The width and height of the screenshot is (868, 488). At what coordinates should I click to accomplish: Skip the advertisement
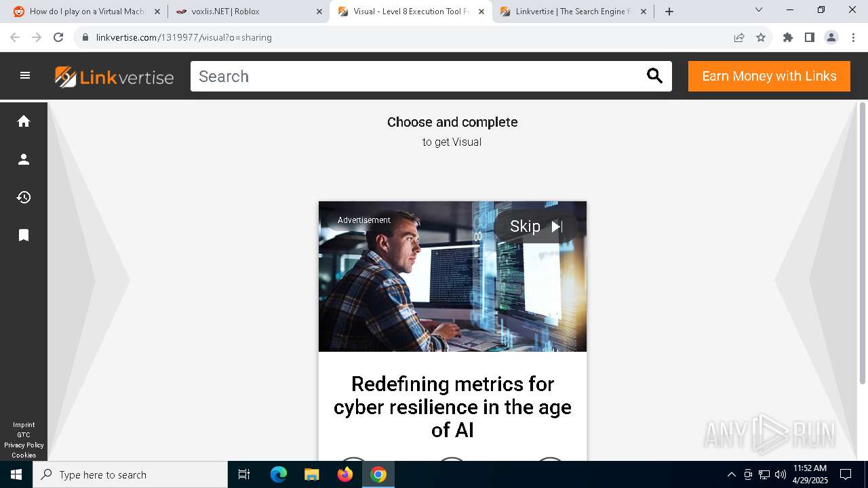(x=536, y=226)
